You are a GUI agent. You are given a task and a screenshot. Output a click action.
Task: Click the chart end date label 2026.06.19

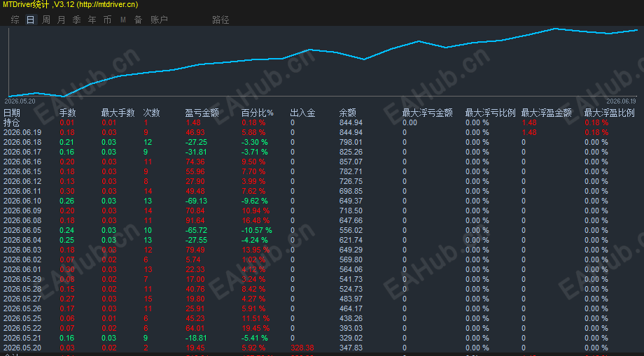(621, 101)
